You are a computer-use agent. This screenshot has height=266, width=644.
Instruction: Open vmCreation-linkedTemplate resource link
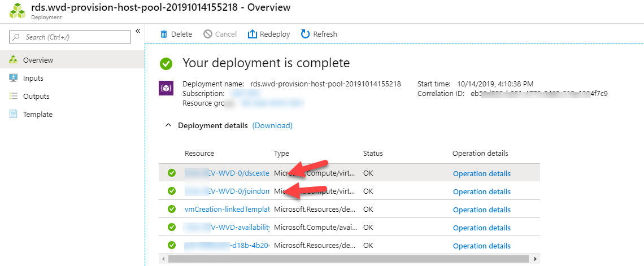point(227,210)
